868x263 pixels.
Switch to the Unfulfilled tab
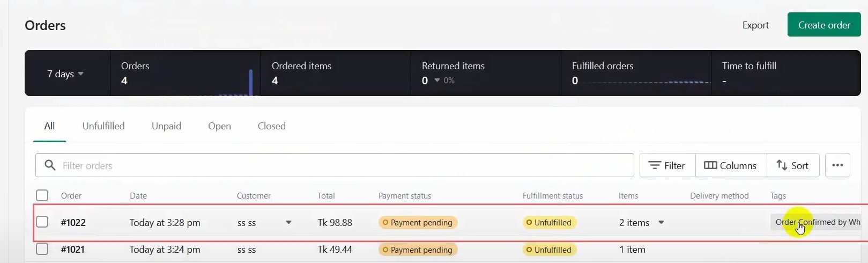click(x=103, y=126)
